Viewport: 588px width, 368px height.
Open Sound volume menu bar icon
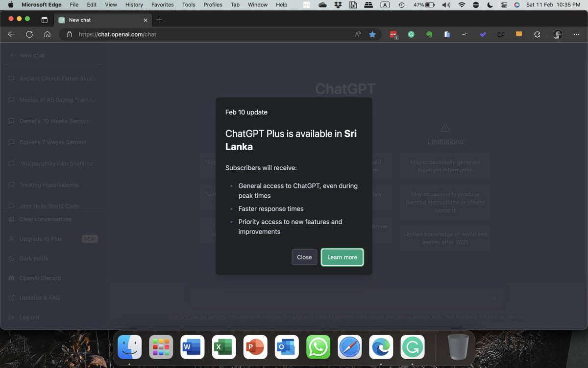(446, 4)
